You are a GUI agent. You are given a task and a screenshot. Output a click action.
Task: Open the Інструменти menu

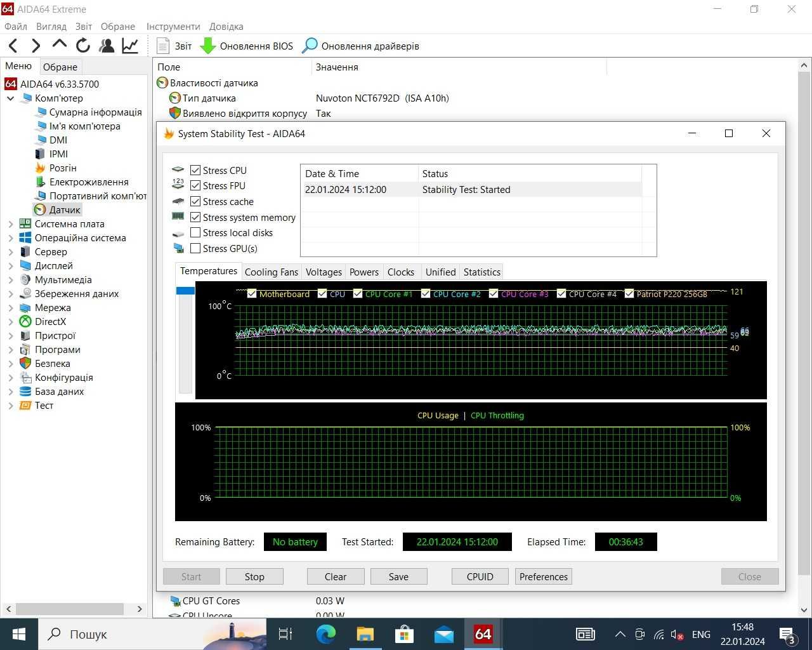(173, 27)
